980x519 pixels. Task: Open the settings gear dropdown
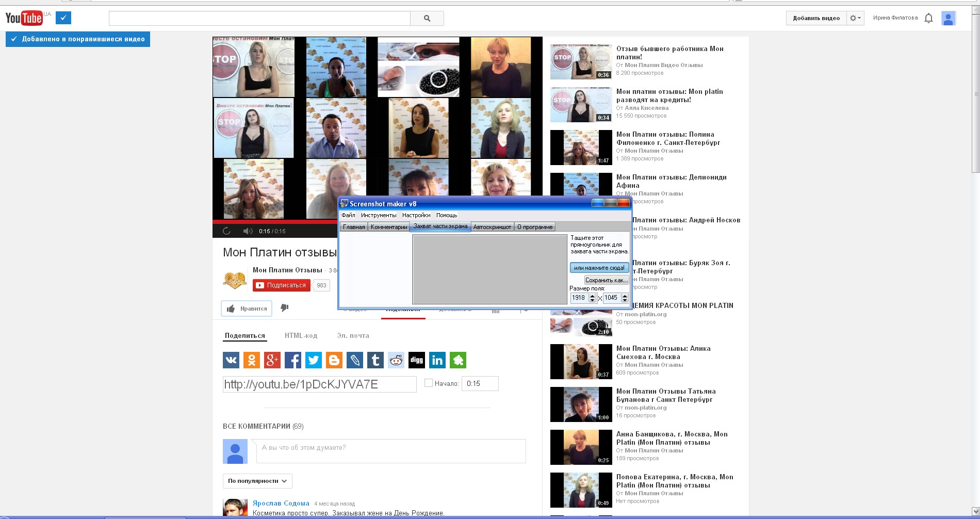click(x=855, y=18)
